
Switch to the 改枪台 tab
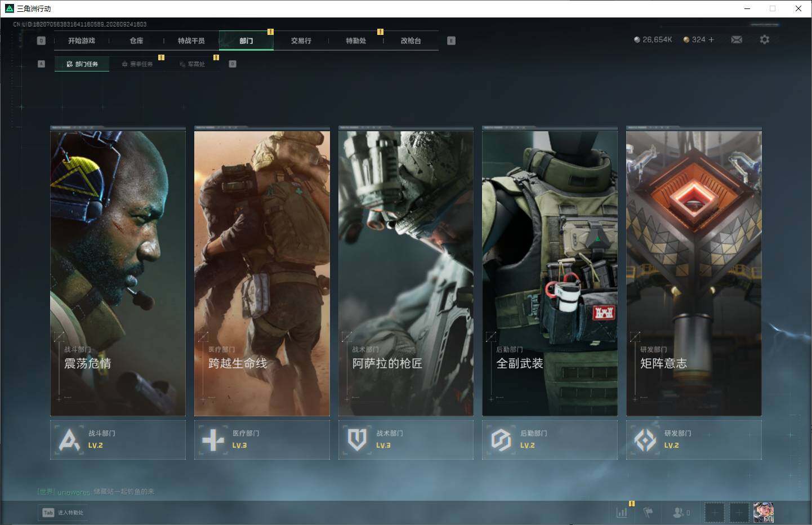pos(411,41)
